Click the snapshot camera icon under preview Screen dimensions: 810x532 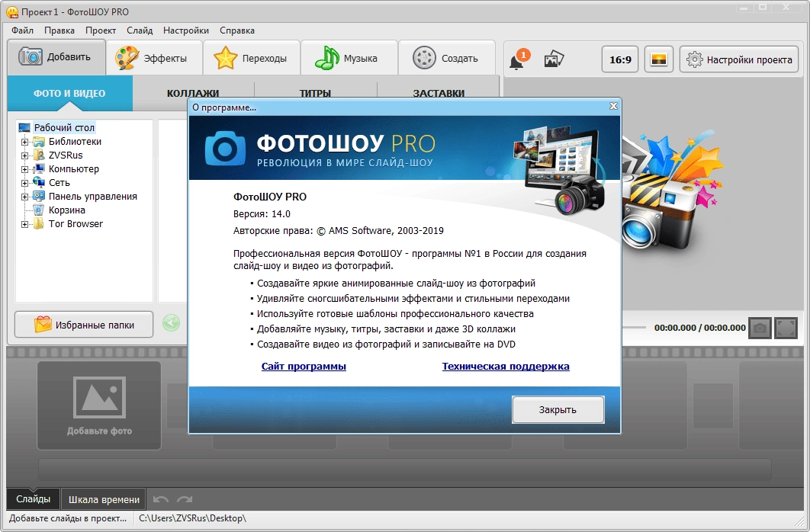tap(760, 328)
